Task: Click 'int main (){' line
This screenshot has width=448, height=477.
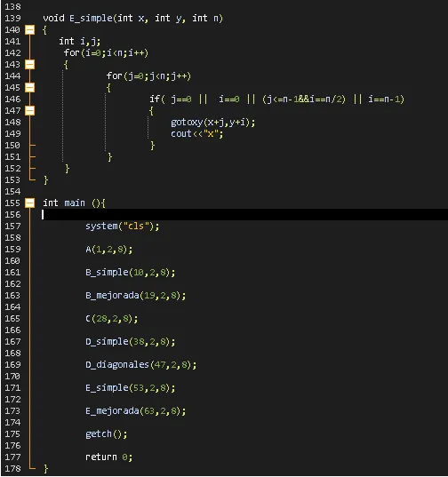Action: point(74,203)
